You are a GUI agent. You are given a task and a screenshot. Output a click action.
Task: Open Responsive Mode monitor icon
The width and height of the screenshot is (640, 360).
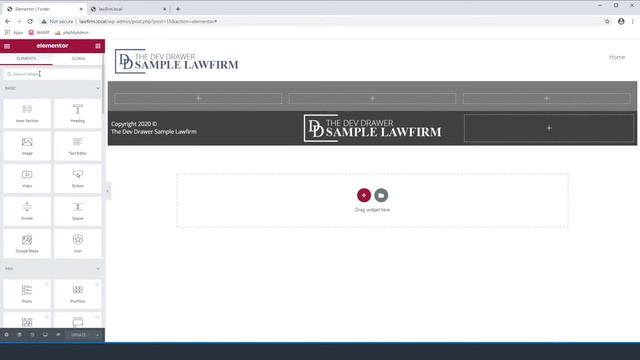[x=45, y=335]
